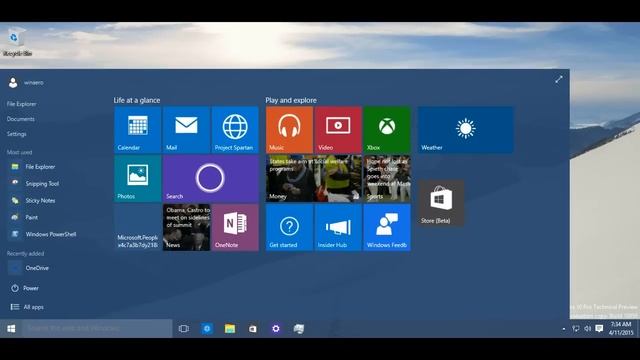This screenshot has height=360, width=640.
Task: Launch Project Spartan browser tile
Action: pyautogui.click(x=235, y=130)
